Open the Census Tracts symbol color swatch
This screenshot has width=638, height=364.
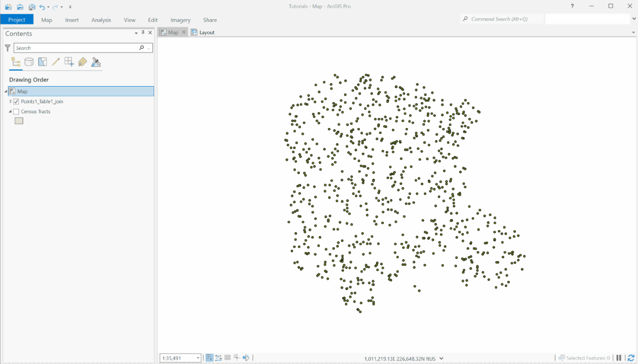click(19, 120)
